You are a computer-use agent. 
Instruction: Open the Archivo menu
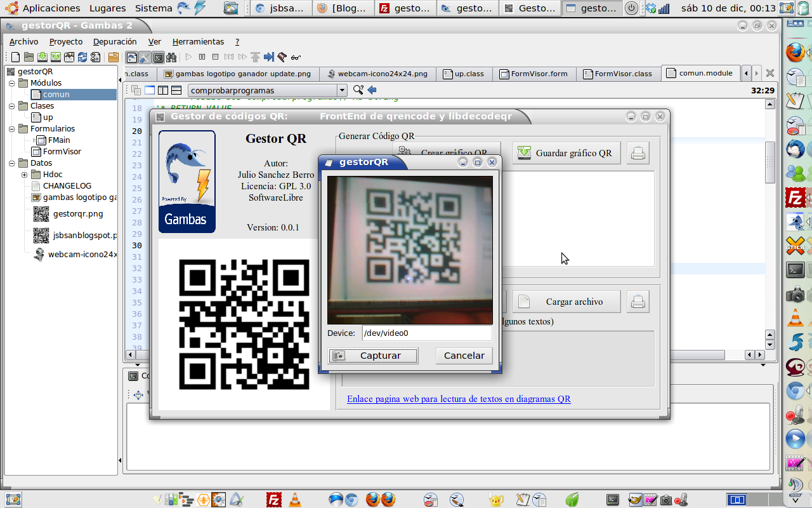[23, 42]
